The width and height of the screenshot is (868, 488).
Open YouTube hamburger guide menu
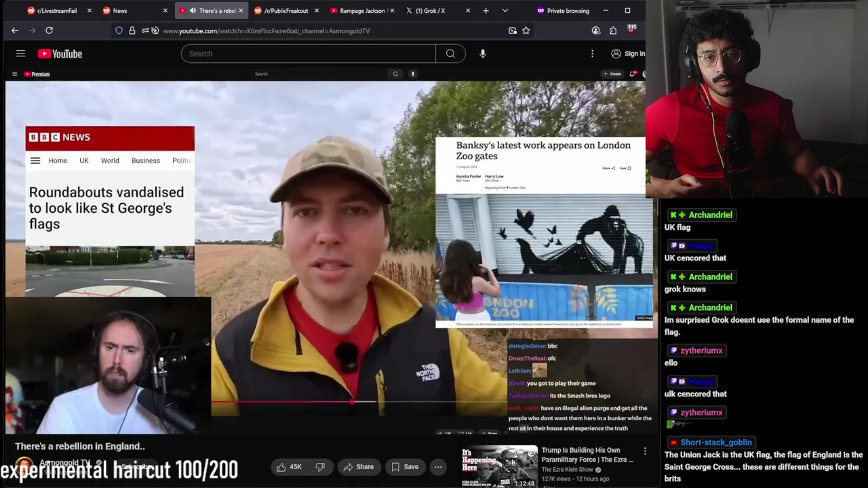pos(20,54)
